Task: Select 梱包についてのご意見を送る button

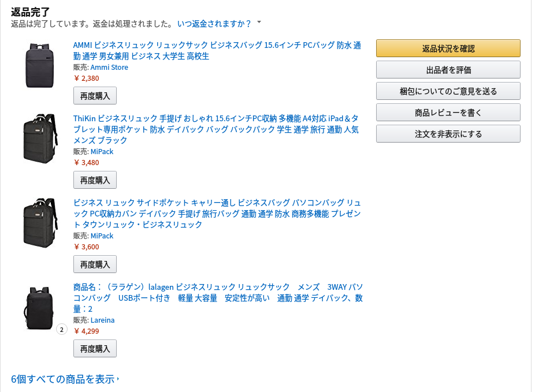Action: coord(448,91)
